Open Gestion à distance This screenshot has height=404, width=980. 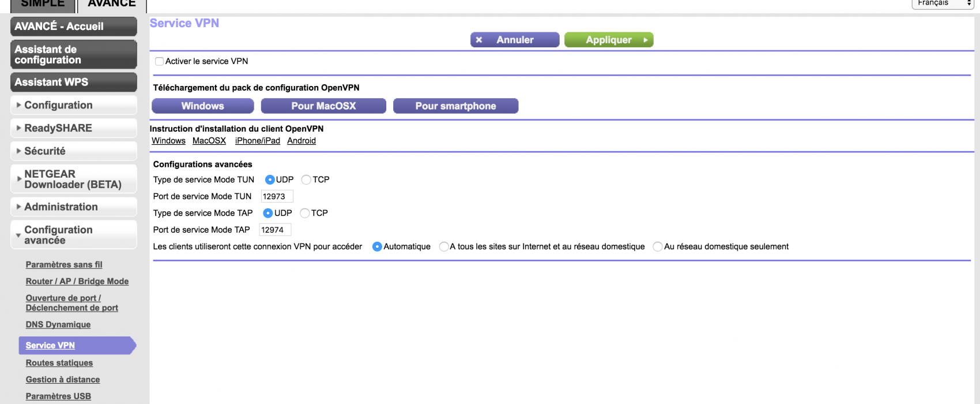[63, 380]
